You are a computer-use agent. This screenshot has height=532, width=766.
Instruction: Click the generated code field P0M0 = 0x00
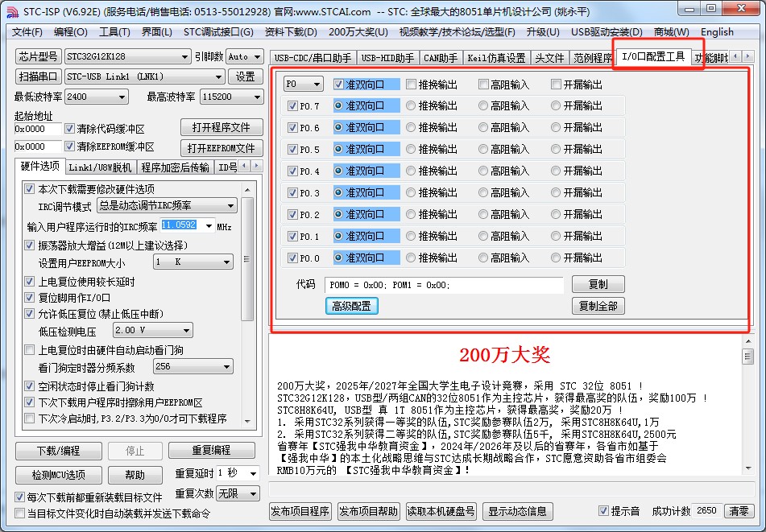point(444,285)
